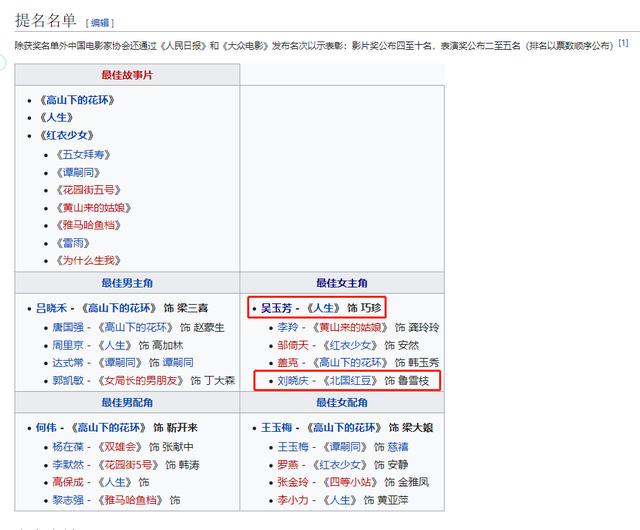Open actor 吕晓禾's page
The width and height of the screenshot is (640, 530).
click(x=51, y=308)
